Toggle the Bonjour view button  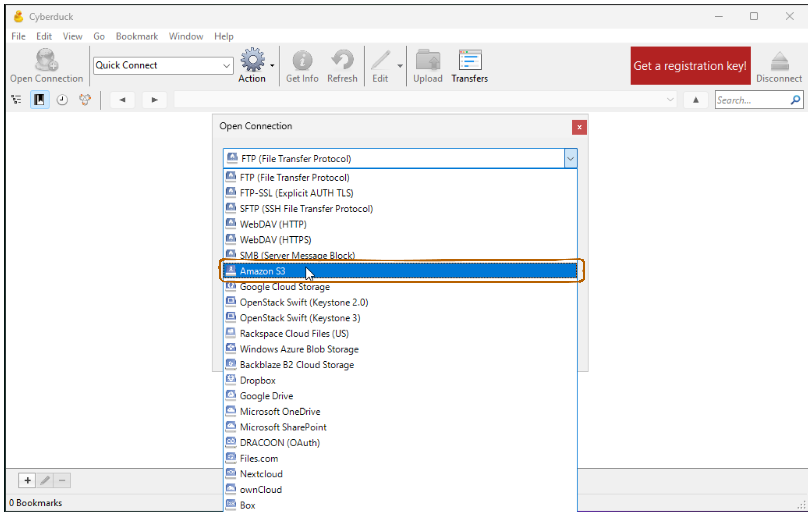pyautogui.click(x=85, y=100)
